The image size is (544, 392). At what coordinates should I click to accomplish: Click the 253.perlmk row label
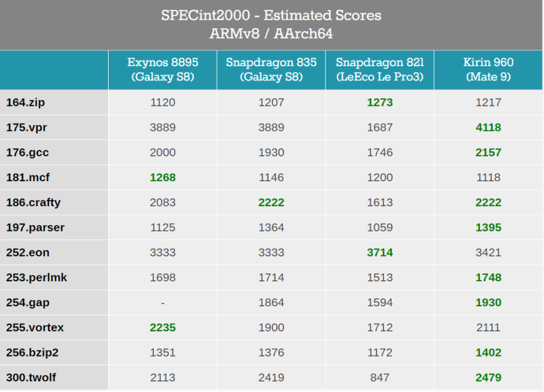(x=37, y=277)
